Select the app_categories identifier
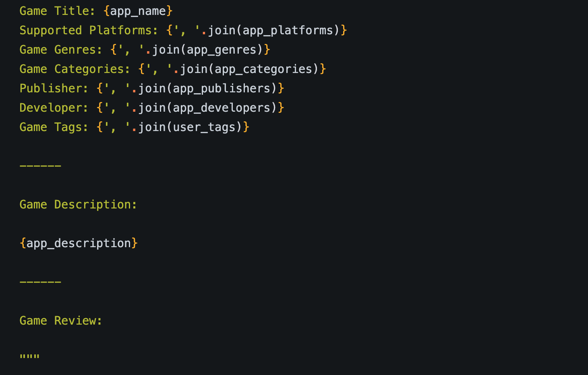 (x=263, y=69)
